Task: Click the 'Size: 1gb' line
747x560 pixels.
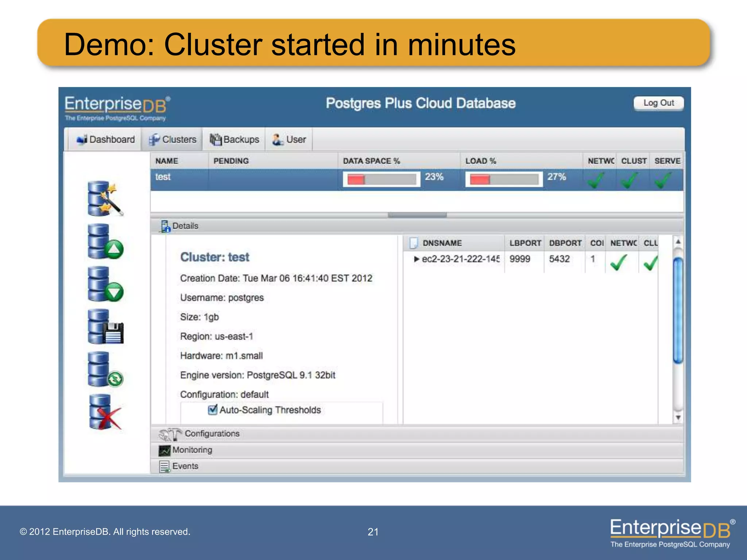Action: tap(199, 317)
